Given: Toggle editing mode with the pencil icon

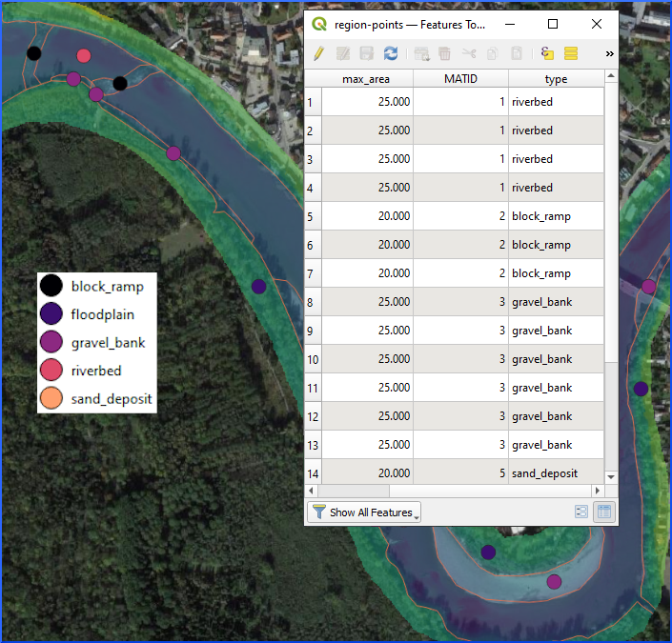Looking at the screenshot, I should tap(318, 53).
